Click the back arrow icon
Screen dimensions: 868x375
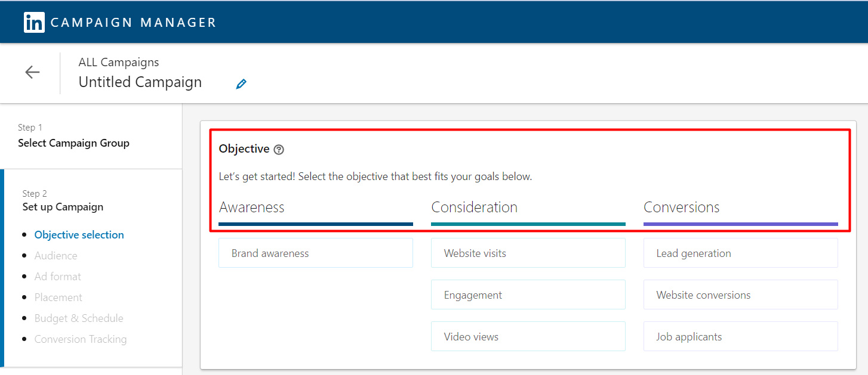[32, 72]
